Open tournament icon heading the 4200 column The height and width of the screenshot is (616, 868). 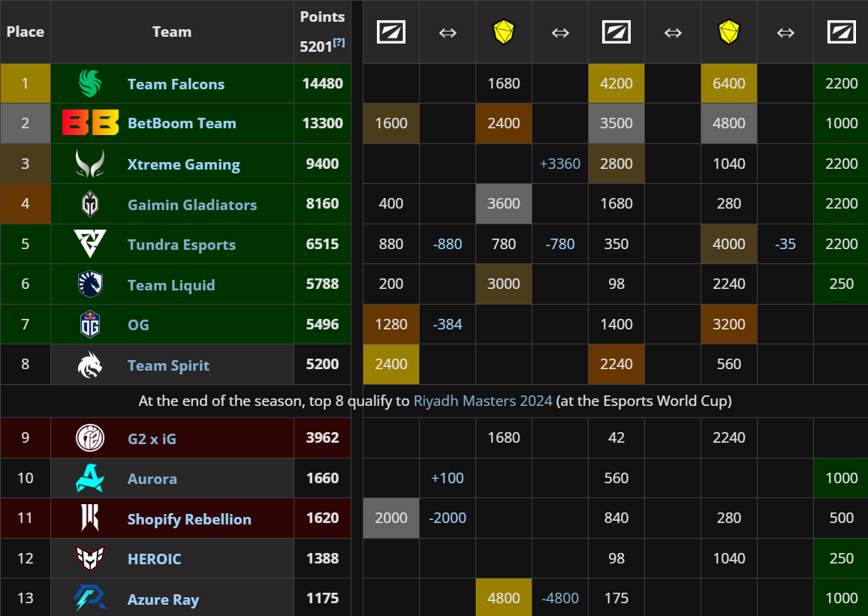pyautogui.click(x=616, y=32)
